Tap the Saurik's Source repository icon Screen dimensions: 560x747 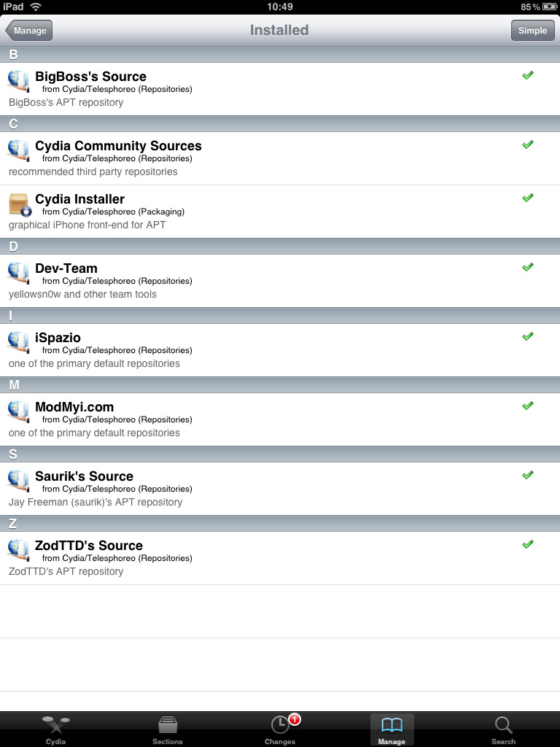click(x=18, y=480)
